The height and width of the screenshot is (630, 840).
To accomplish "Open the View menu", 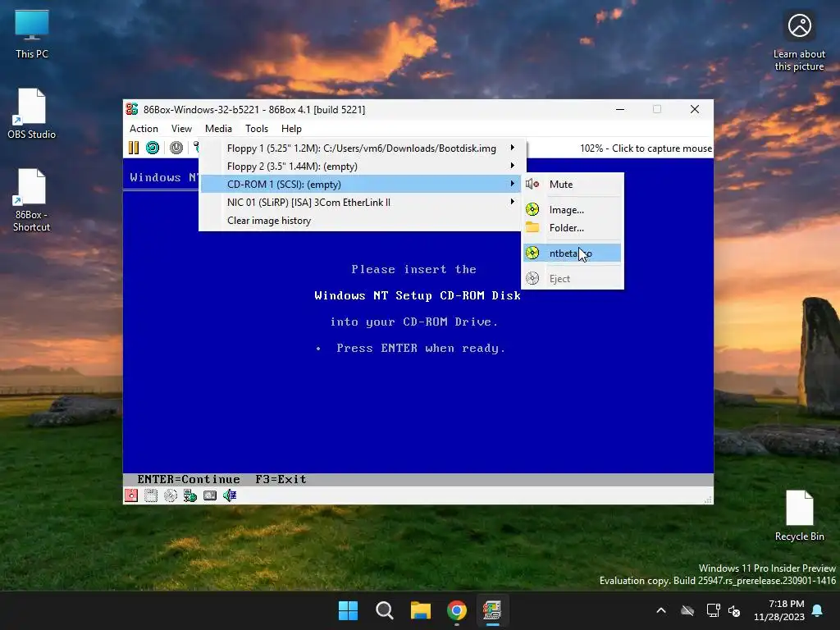I will (181, 129).
